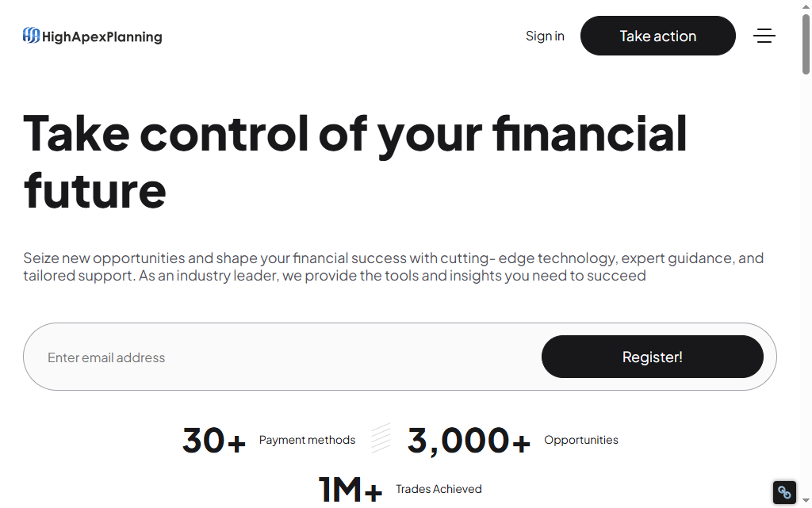Click the Opportunities label
This screenshot has height=508, width=812.
pyautogui.click(x=581, y=440)
